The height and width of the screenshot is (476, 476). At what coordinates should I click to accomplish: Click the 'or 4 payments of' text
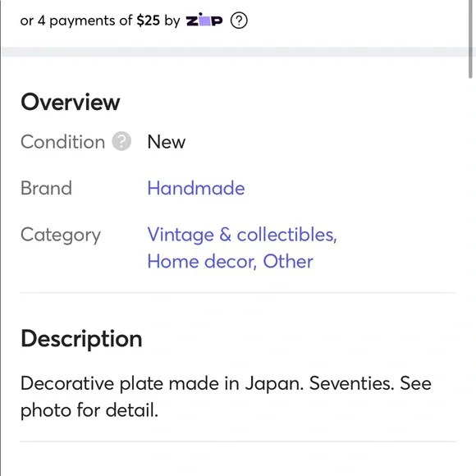pyautogui.click(x=76, y=21)
